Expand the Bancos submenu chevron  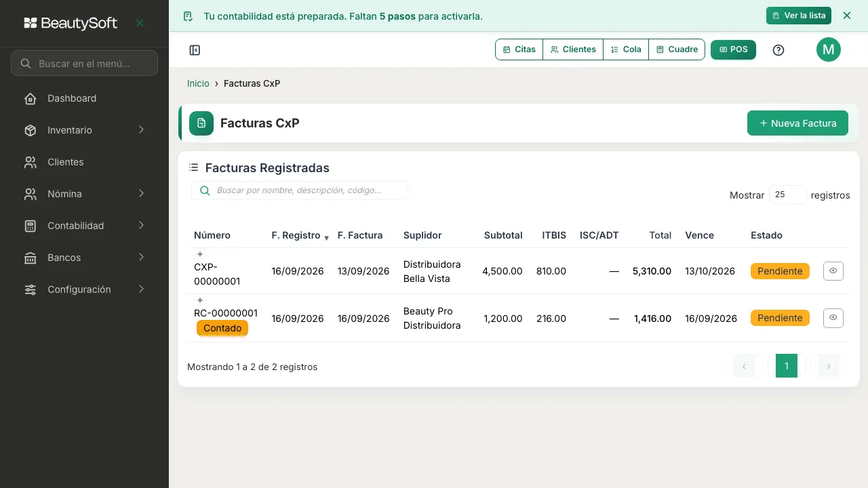[141, 257]
